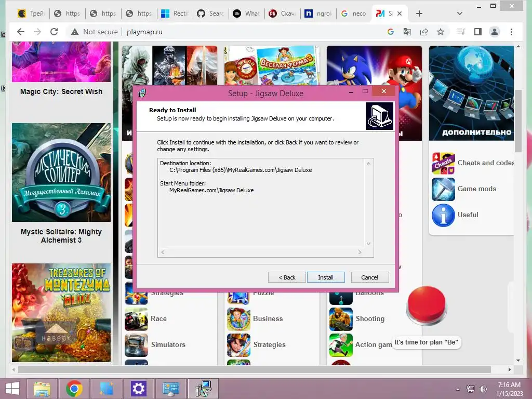Switch to the Скач tab
This screenshot has height=399, width=532.
283,14
